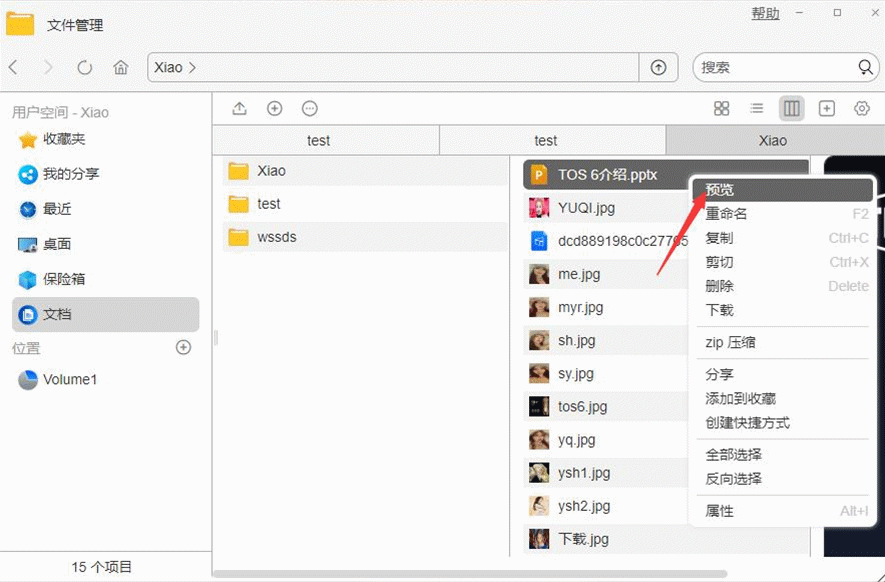This screenshot has height=582, width=885.
Task: Choose 删除 (Delete) in context menu
Action: tap(782, 286)
